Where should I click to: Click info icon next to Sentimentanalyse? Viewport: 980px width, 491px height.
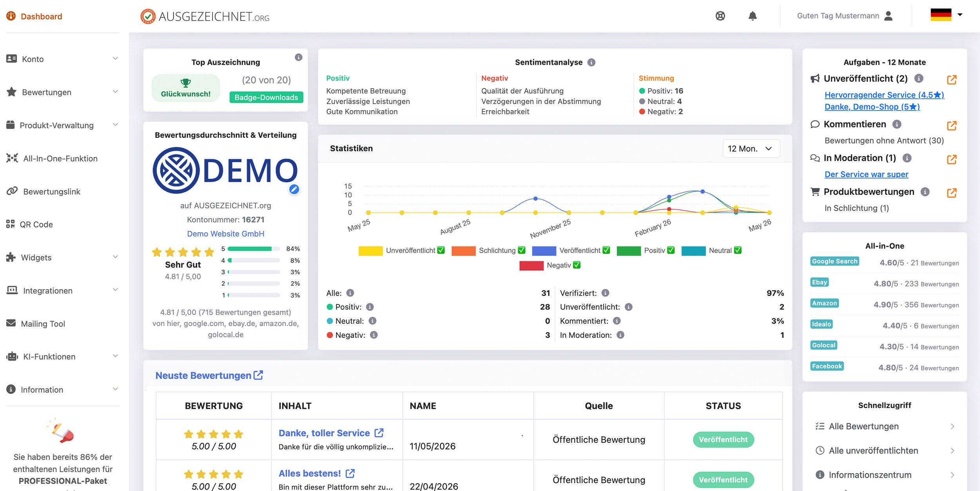[591, 62]
